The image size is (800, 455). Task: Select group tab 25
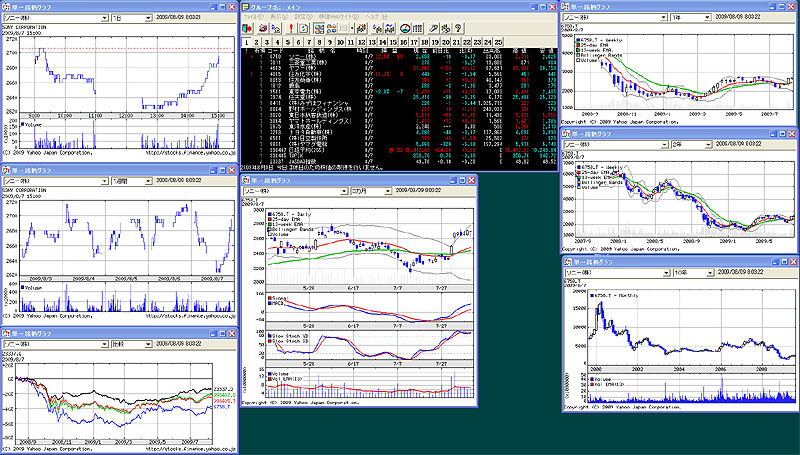coord(498,42)
